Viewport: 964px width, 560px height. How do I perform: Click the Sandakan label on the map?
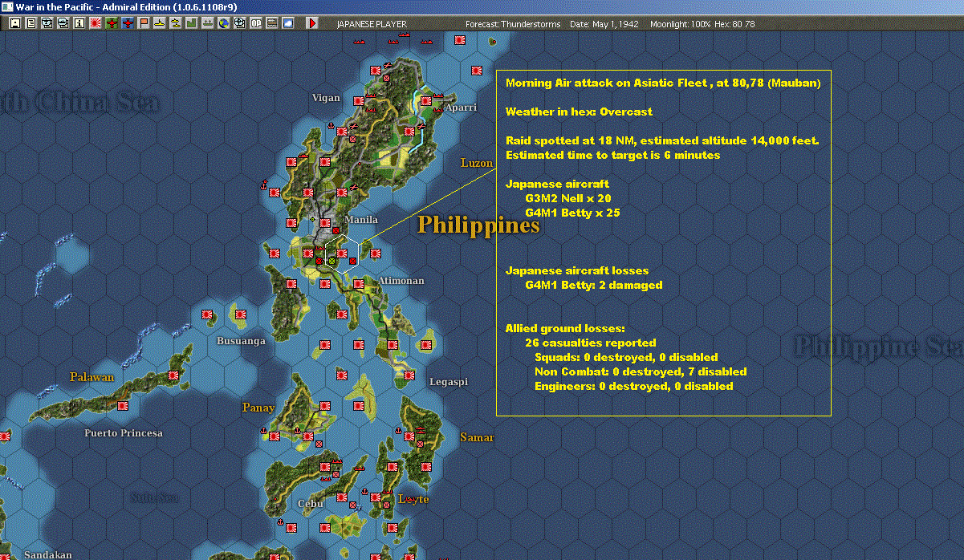(47, 554)
